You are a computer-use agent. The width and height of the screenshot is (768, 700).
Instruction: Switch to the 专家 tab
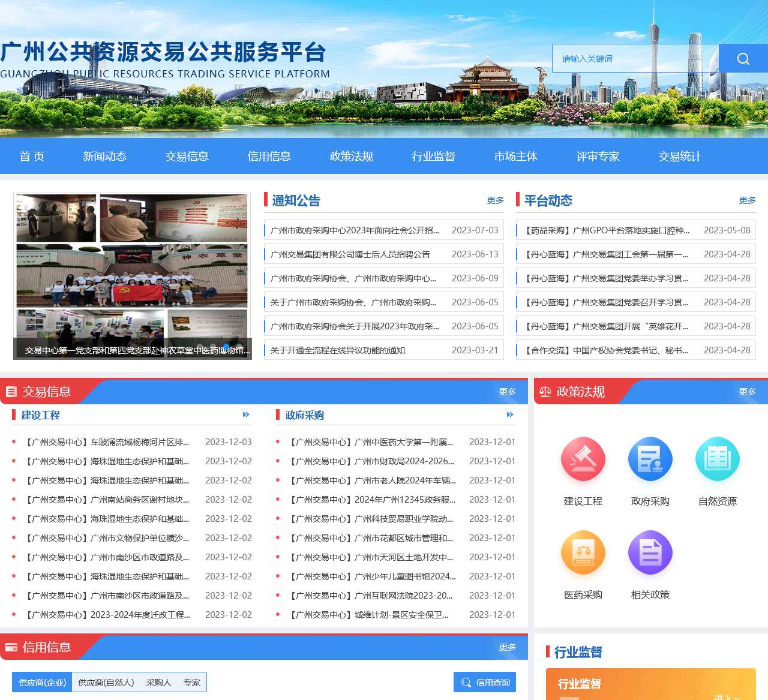pos(192,682)
